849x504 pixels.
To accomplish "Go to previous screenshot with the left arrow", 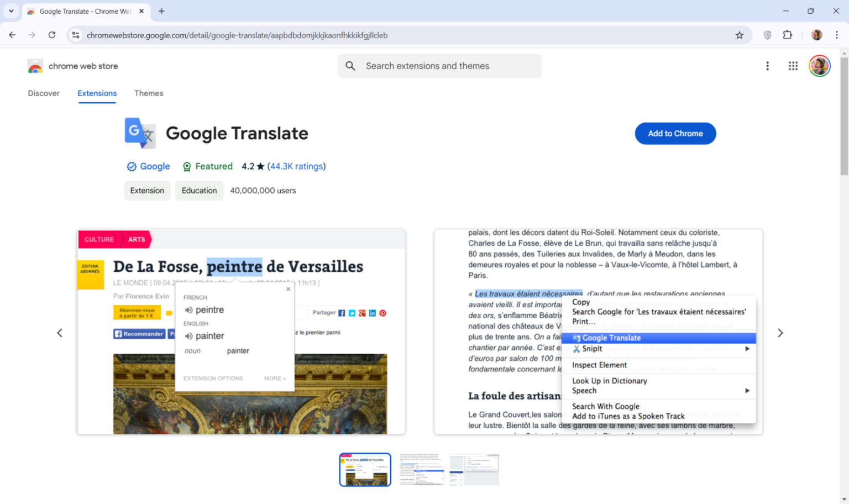I will 60,333.
